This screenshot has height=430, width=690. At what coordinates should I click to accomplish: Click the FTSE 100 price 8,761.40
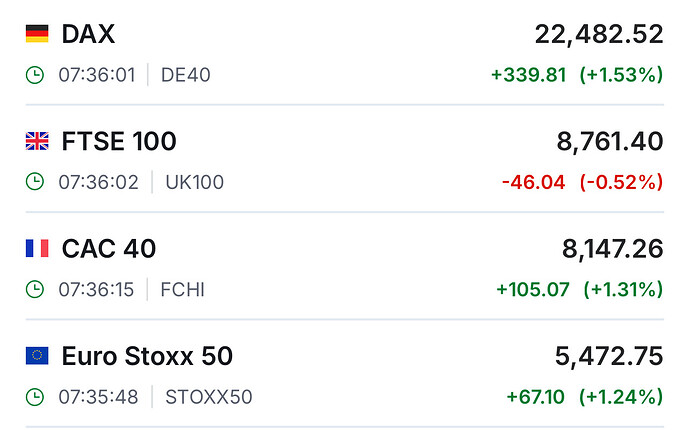pos(610,142)
